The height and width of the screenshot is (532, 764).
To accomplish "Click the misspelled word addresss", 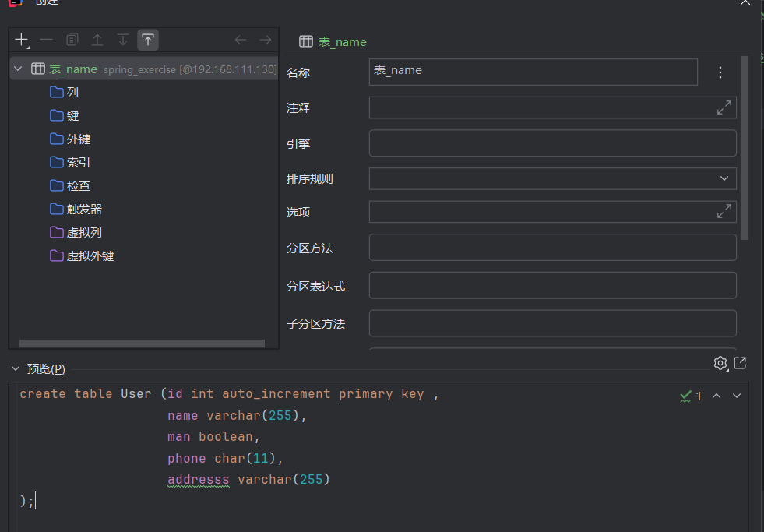I will click(x=199, y=479).
